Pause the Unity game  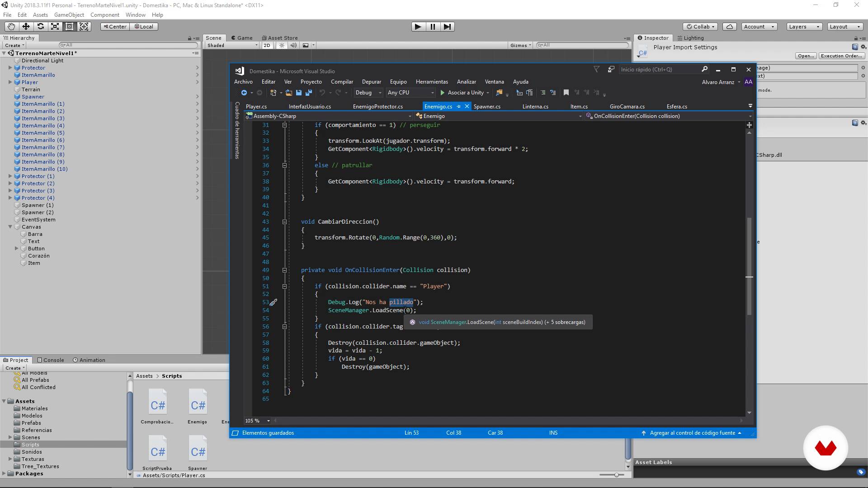pyautogui.click(x=433, y=27)
